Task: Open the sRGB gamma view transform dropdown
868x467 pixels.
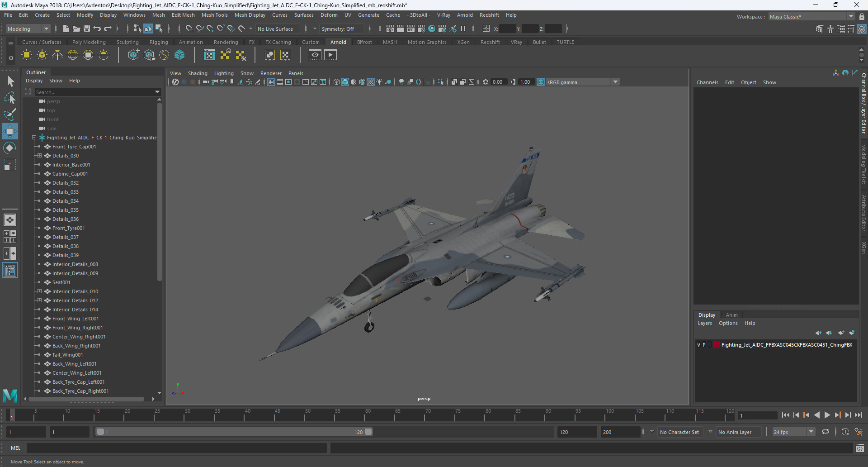Action: tap(615, 82)
